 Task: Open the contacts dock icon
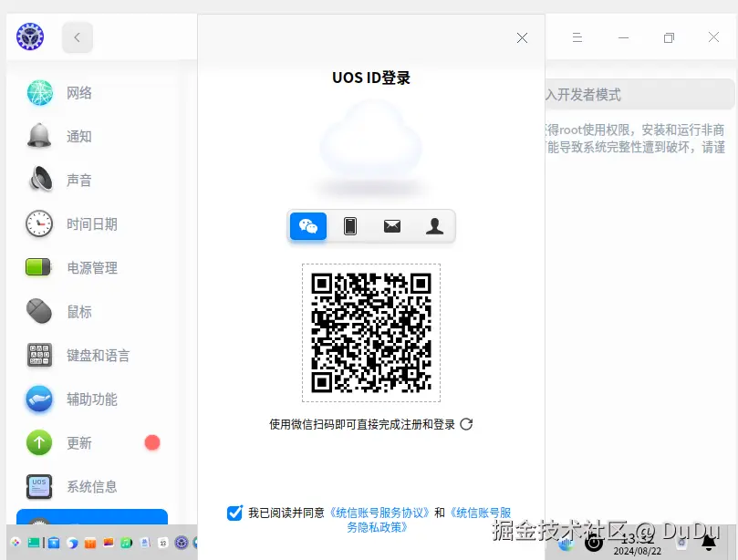click(145, 543)
